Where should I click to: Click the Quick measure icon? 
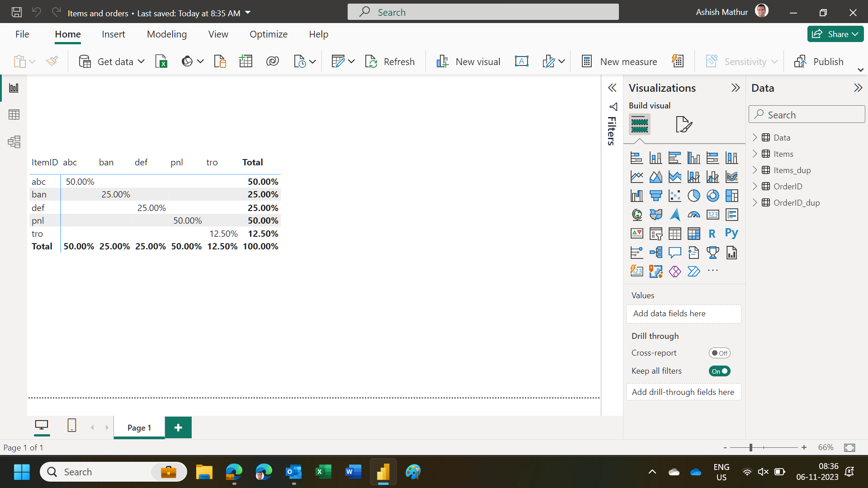click(678, 61)
